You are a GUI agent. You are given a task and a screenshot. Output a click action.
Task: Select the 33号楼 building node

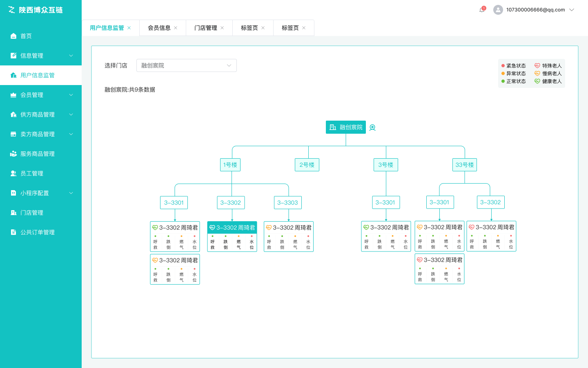click(x=465, y=165)
